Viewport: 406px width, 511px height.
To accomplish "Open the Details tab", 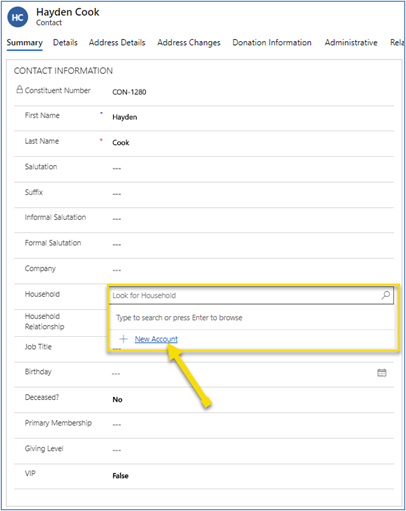I will coord(65,43).
